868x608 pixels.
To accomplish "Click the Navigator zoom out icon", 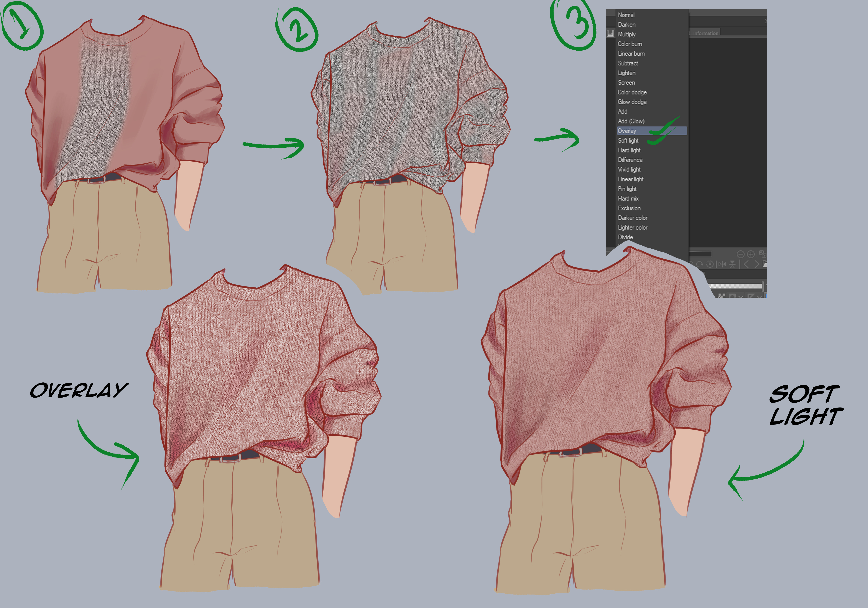I will 741,254.
